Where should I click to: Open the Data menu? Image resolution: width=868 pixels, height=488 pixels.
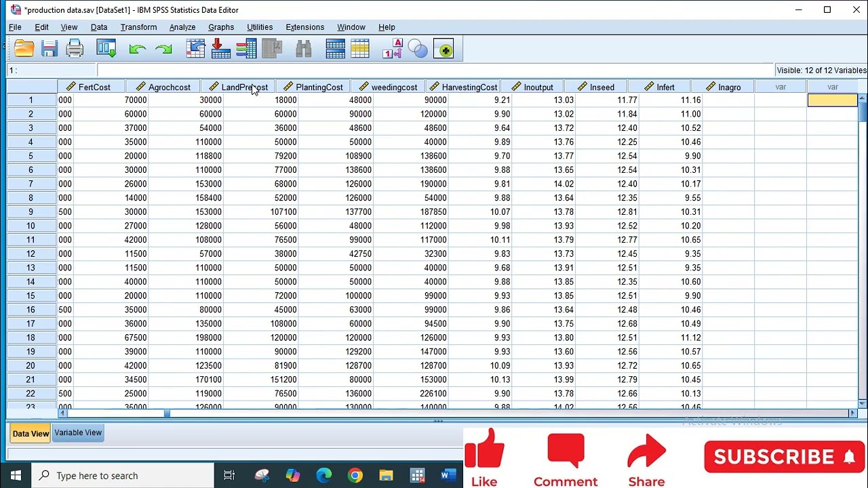click(99, 27)
